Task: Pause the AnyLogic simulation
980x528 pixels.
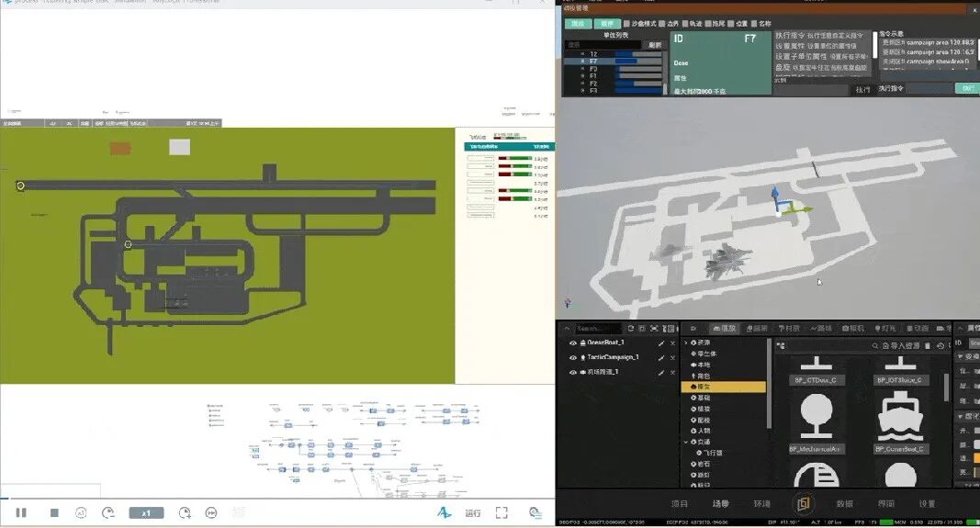Action: (21, 512)
